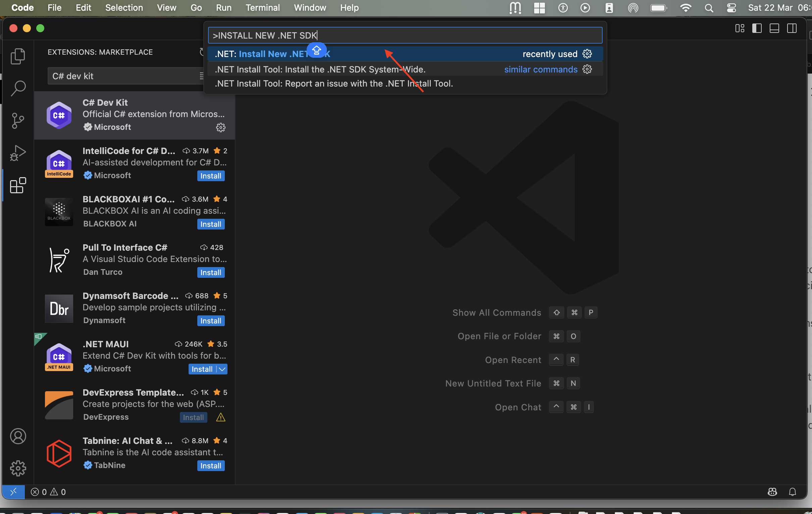Open macOS Control Center icon
Image resolution: width=812 pixels, height=514 pixels.
[x=731, y=8]
